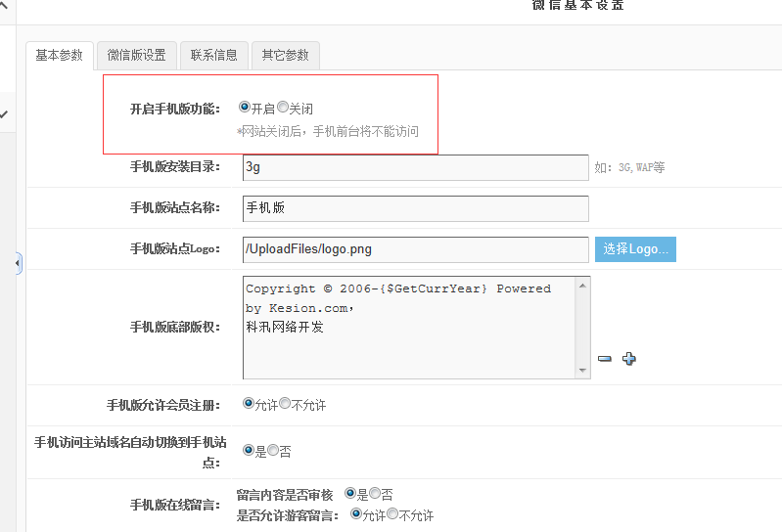This screenshot has width=782, height=532.
Task: Select 关闭 for 开启手机版功能
Action: [283, 107]
